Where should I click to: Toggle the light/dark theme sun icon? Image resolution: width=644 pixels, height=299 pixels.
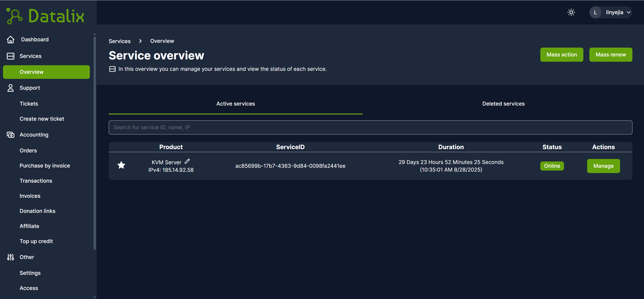pos(571,12)
